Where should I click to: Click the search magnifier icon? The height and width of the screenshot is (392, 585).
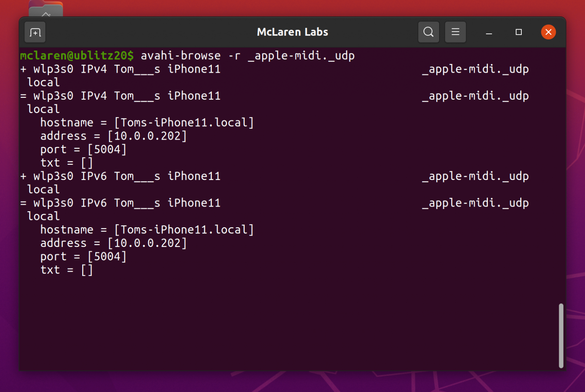click(x=428, y=32)
